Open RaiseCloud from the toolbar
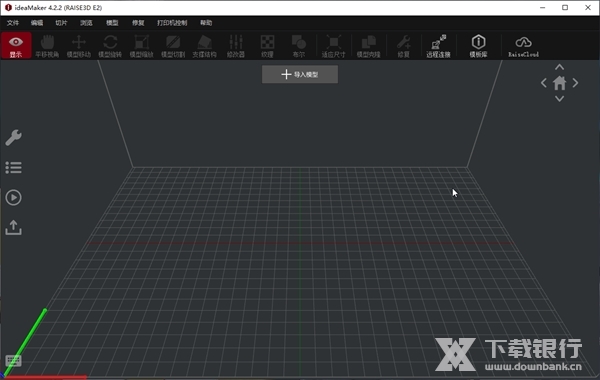The width and height of the screenshot is (600, 380). pos(523,46)
